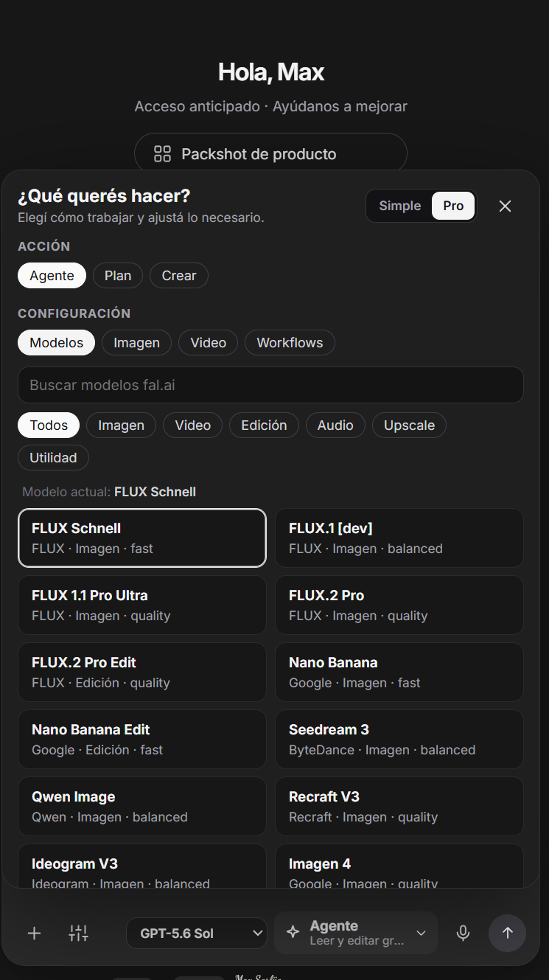Filter models by Edición
Image resolution: width=549 pixels, height=980 pixels.
[x=264, y=425]
